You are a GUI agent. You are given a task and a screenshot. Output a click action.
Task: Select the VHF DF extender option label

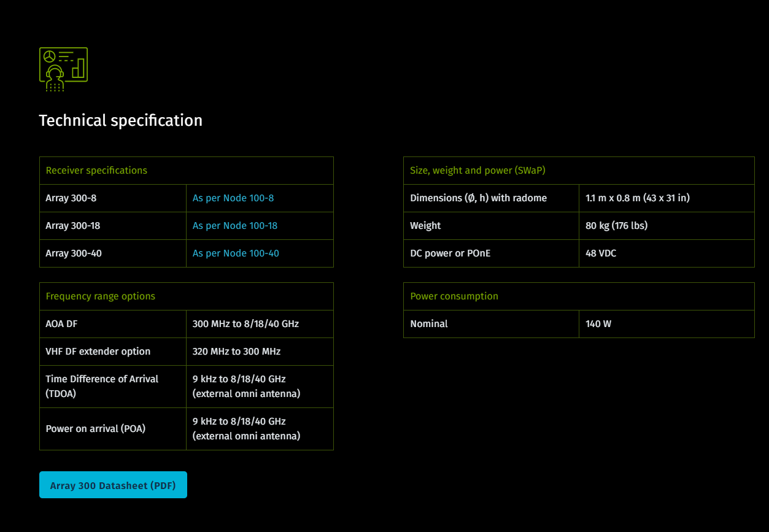98,352
